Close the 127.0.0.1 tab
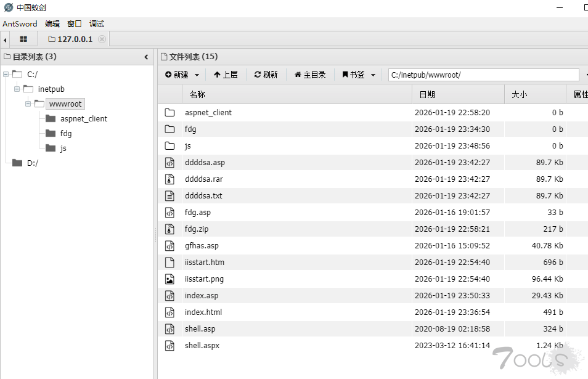Image resolution: width=588 pixels, height=379 pixels. point(102,39)
